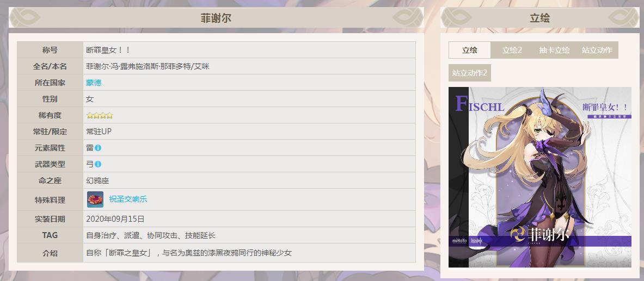
Task: Click the ornament left of the 菲谢尔 header
Action: 26,18
